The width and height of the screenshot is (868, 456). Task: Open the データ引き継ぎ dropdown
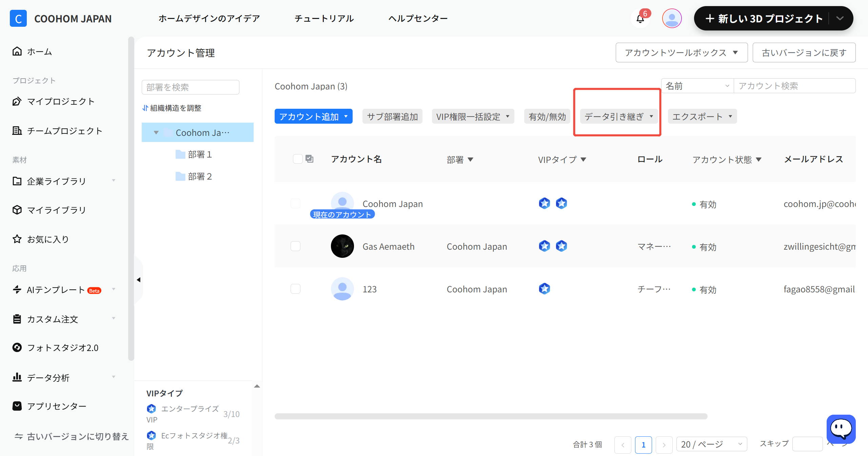(619, 117)
